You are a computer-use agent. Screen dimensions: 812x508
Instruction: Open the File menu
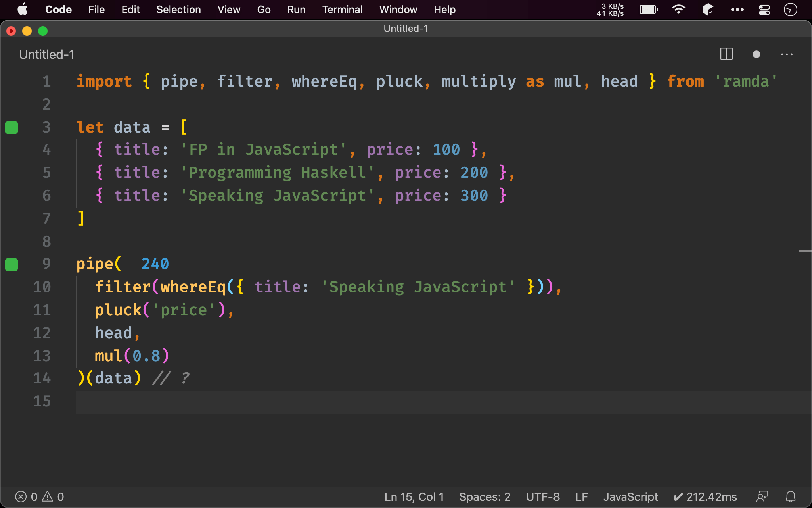[x=96, y=9]
